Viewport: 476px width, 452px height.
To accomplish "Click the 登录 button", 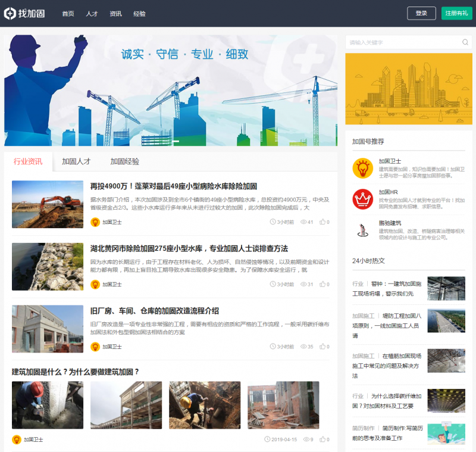I will click(x=421, y=13).
